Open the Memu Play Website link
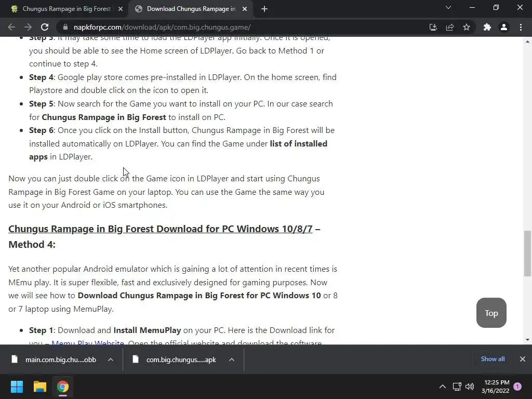The image size is (532, 399). click(87, 342)
